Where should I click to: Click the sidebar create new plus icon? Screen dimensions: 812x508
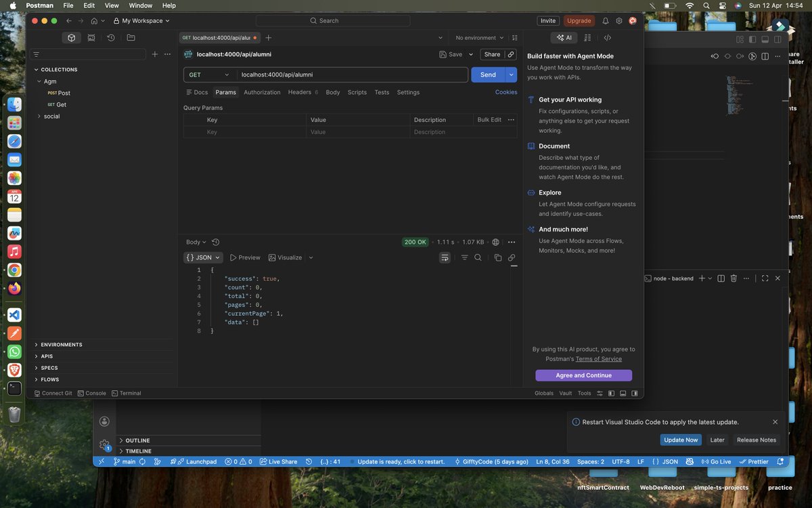(x=155, y=54)
